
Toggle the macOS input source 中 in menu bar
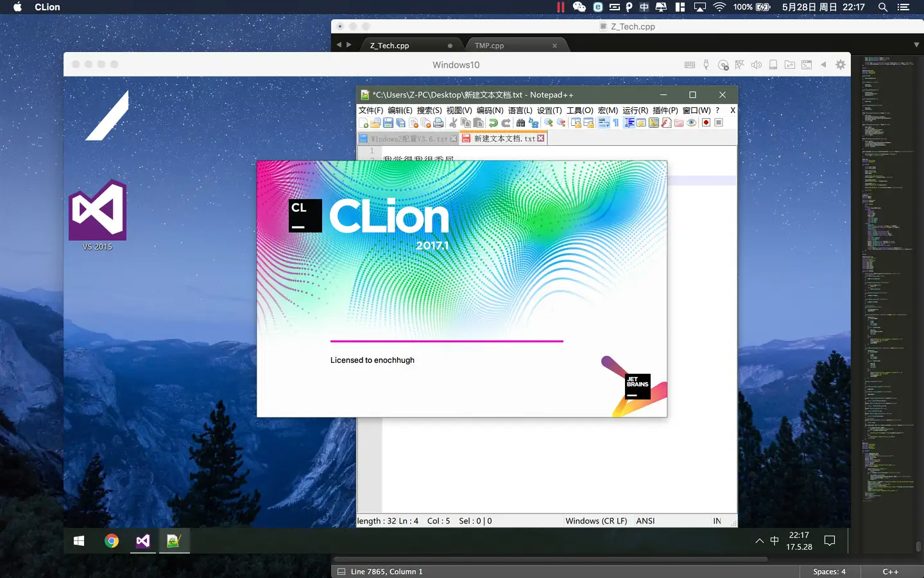[x=644, y=7]
